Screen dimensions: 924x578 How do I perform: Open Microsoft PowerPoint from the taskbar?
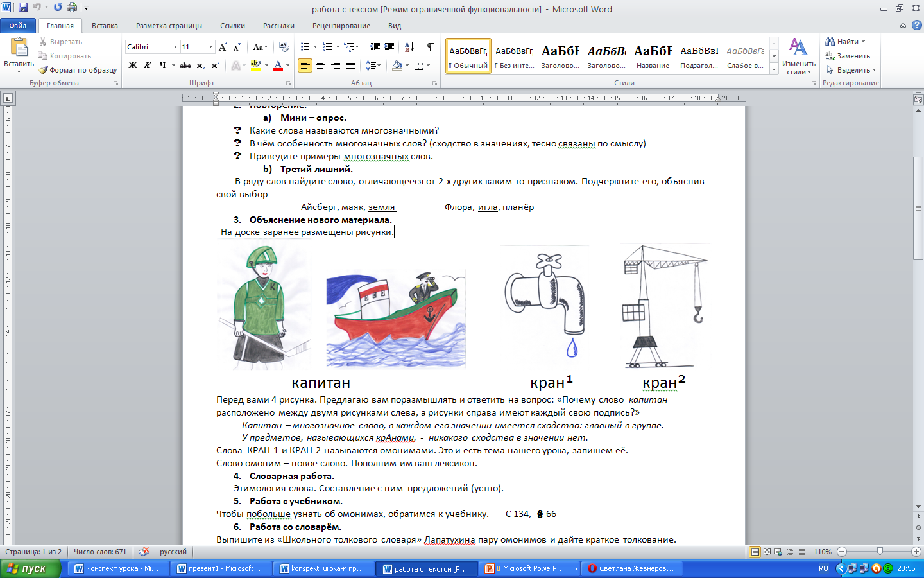[x=528, y=568]
